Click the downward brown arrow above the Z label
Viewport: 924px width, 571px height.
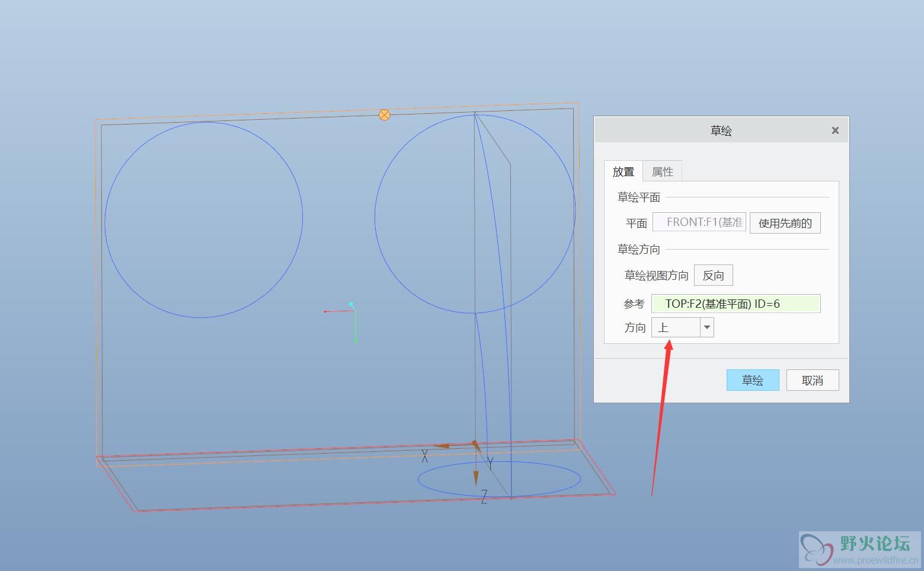pyautogui.click(x=475, y=479)
